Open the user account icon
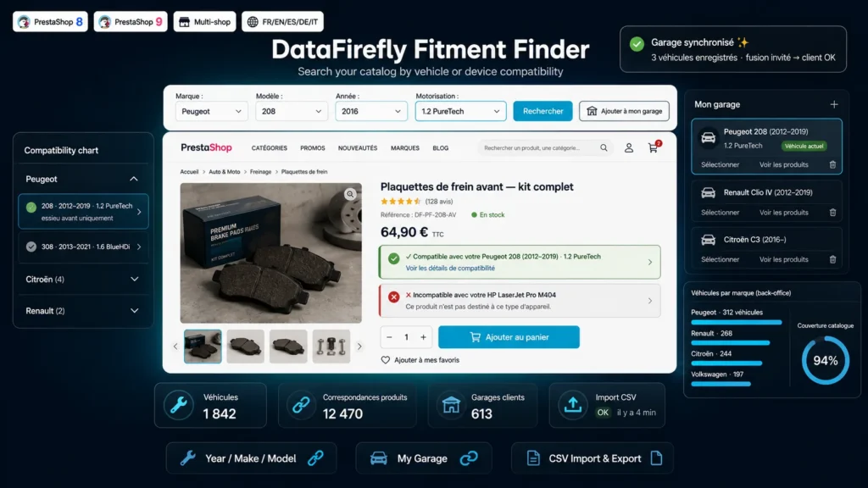Viewport: 868px width, 488px height. [629, 147]
